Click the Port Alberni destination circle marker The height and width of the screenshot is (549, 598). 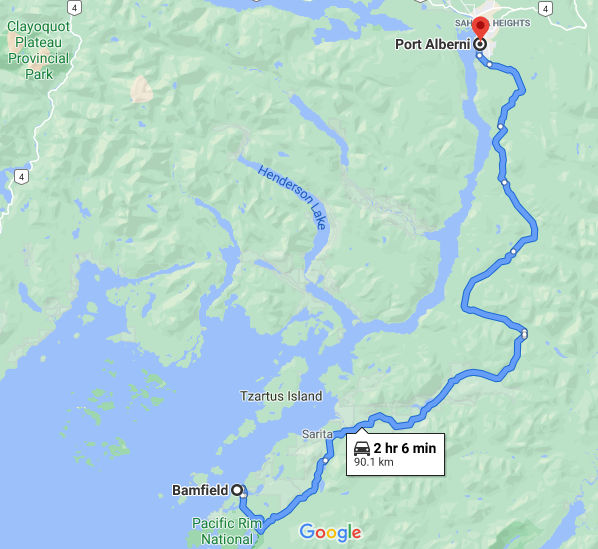480,45
